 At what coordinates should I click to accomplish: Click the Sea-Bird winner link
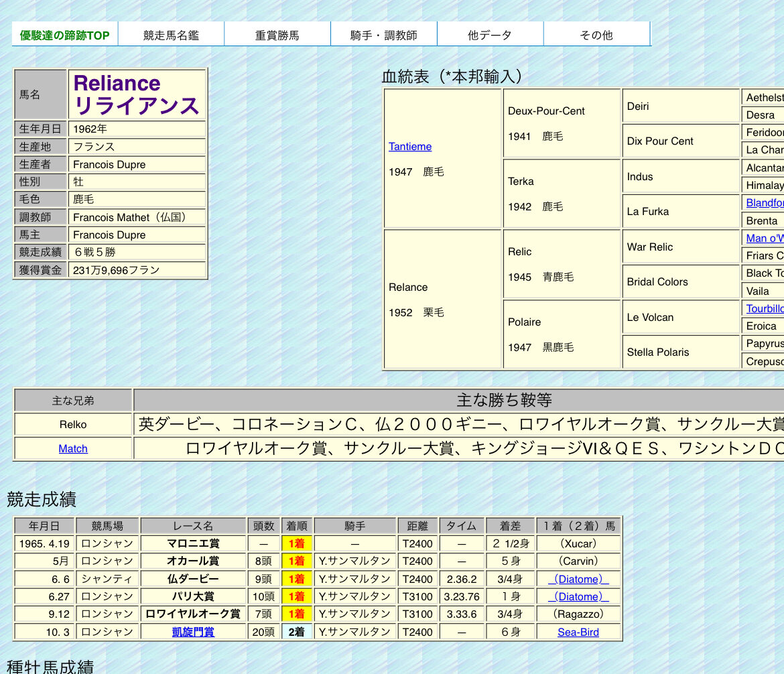pyautogui.click(x=578, y=632)
